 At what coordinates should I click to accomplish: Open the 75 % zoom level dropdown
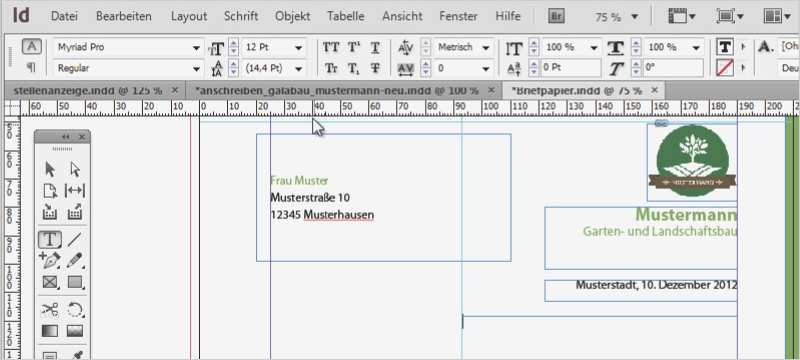[634, 17]
